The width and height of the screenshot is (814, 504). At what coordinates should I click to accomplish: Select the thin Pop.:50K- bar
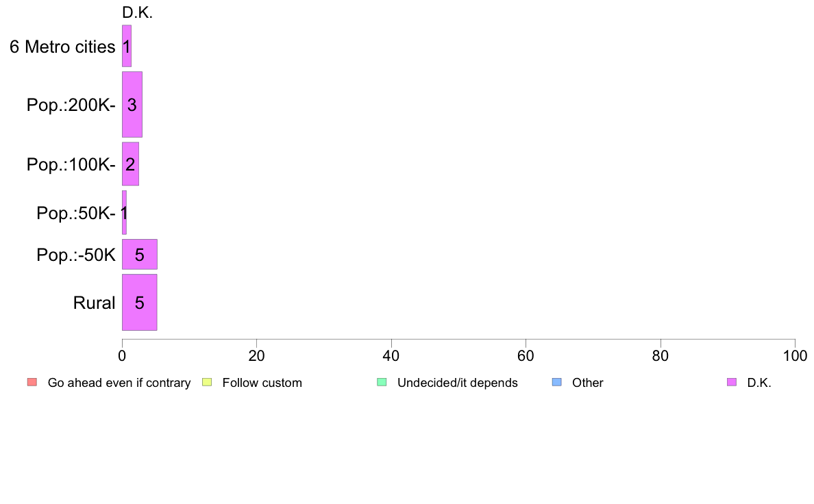[124, 212]
